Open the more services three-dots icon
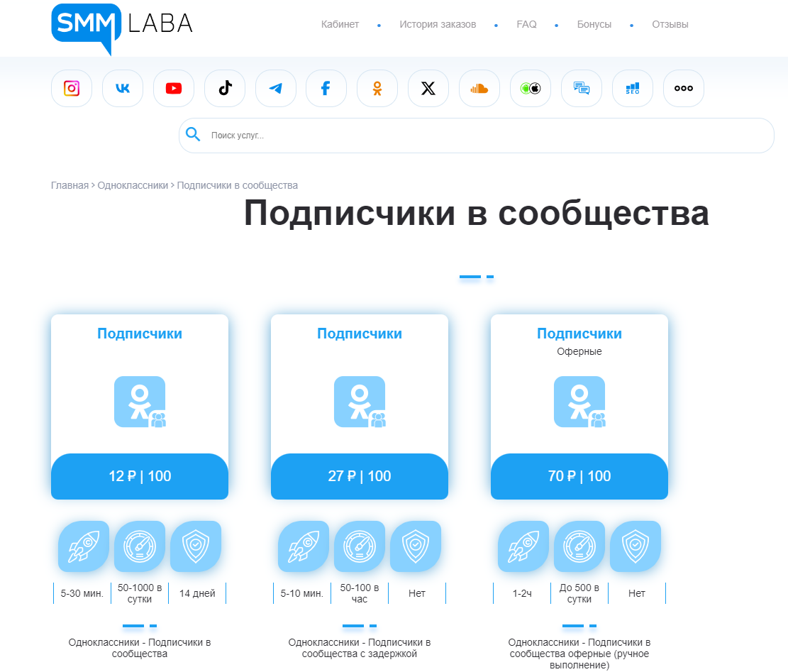 [x=684, y=89]
